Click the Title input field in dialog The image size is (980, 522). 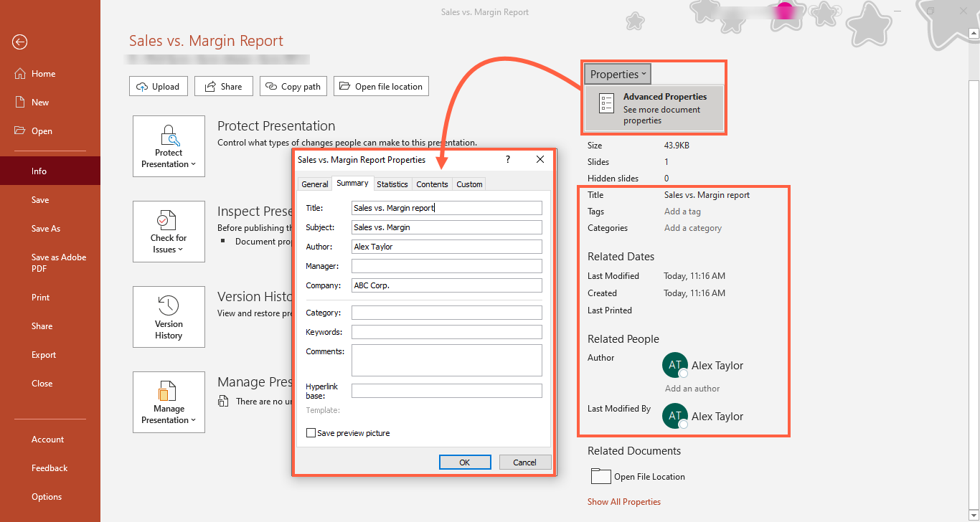coord(446,208)
